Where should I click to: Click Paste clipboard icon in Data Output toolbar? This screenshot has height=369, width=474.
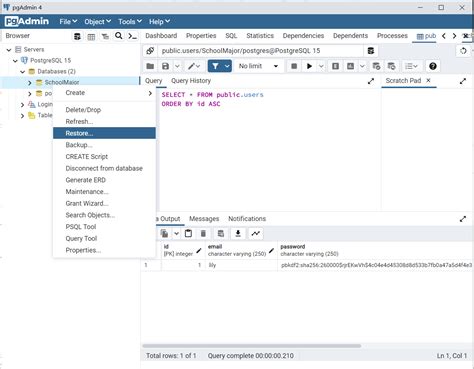pyautogui.click(x=188, y=233)
